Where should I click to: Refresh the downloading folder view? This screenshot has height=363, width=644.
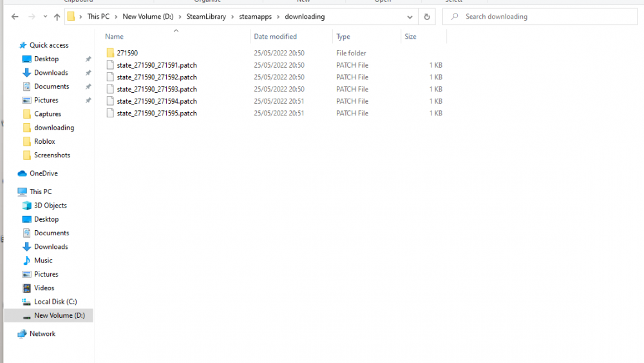pyautogui.click(x=427, y=17)
